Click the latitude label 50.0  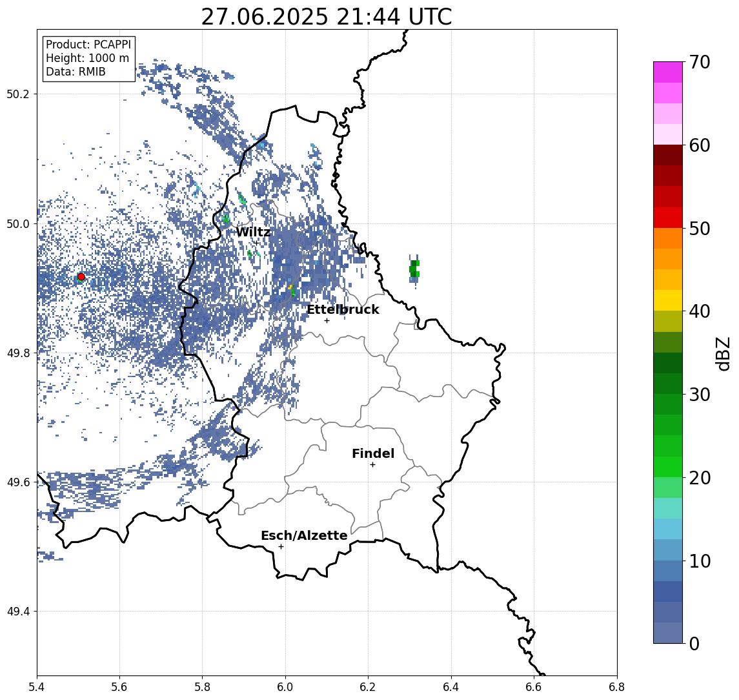18,223
